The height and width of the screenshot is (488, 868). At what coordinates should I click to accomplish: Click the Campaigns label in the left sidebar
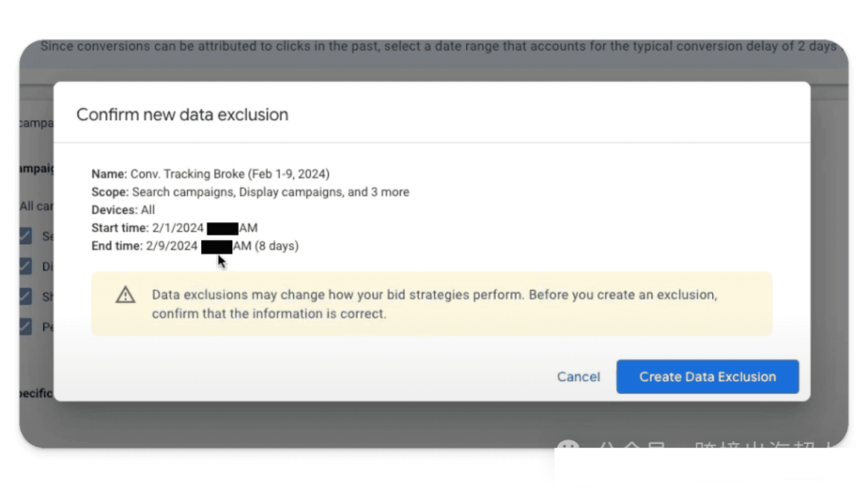click(x=34, y=168)
